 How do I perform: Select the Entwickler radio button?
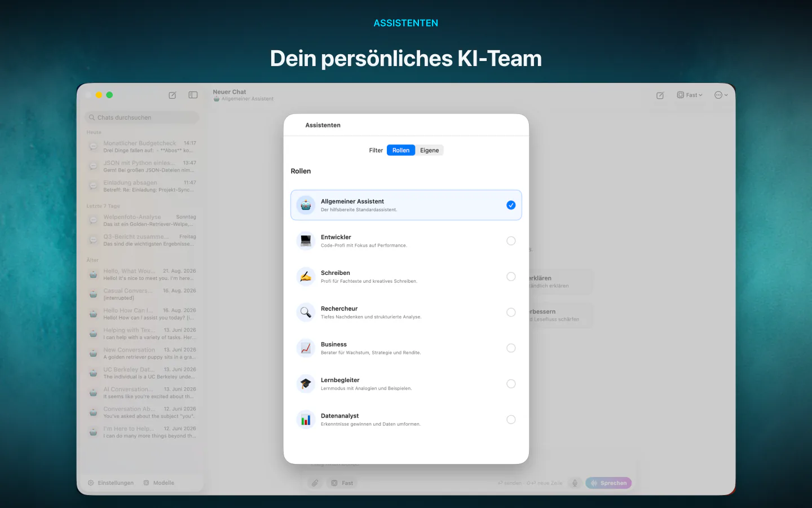tap(511, 241)
